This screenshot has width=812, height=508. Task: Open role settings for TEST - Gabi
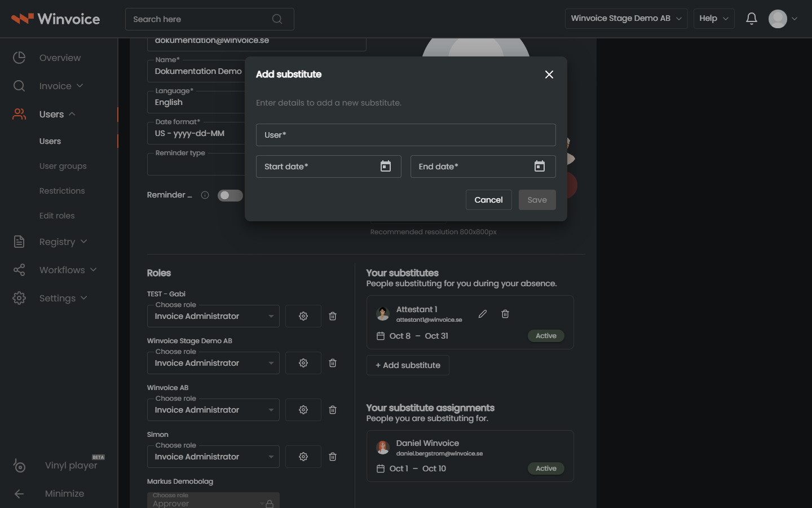303,316
